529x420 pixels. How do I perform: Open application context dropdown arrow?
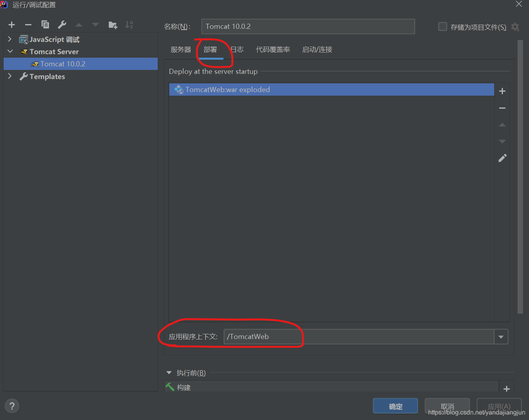(501, 337)
